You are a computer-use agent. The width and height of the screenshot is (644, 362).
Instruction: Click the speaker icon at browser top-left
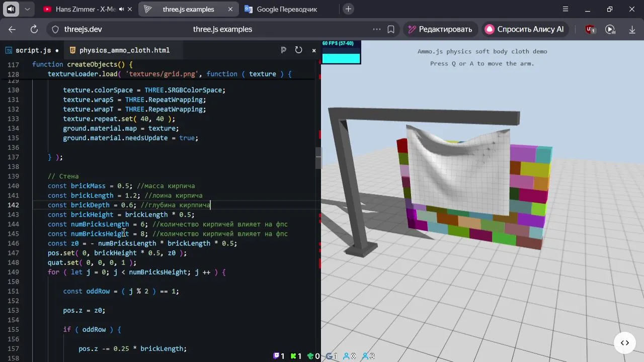11,9
